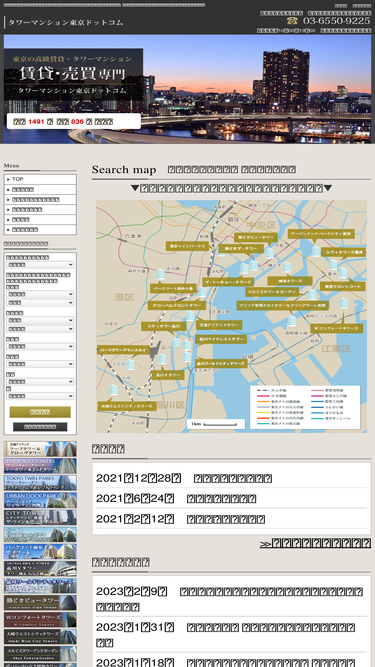375x667 pixels.
Task: Click the 賃貸・売買専門 hero banner image
Action: [188, 89]
